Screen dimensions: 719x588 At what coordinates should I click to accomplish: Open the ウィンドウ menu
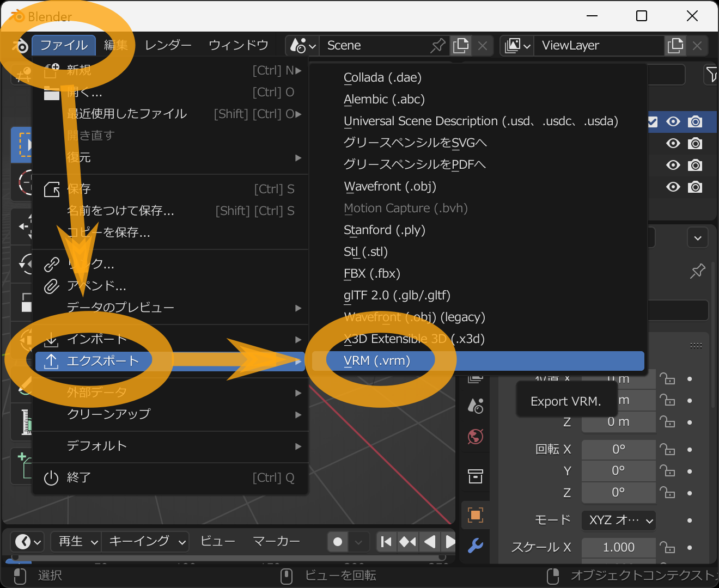coord(239,45)
